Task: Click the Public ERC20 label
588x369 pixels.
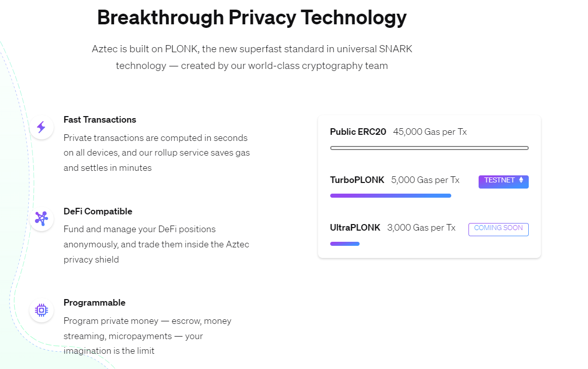Action: point(358,132)
